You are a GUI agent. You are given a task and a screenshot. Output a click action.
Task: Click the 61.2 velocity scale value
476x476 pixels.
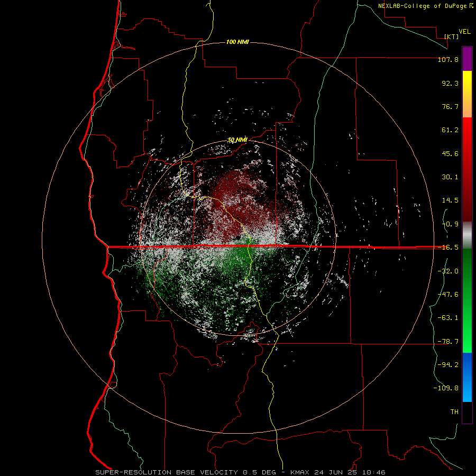(x=450, y=130)
